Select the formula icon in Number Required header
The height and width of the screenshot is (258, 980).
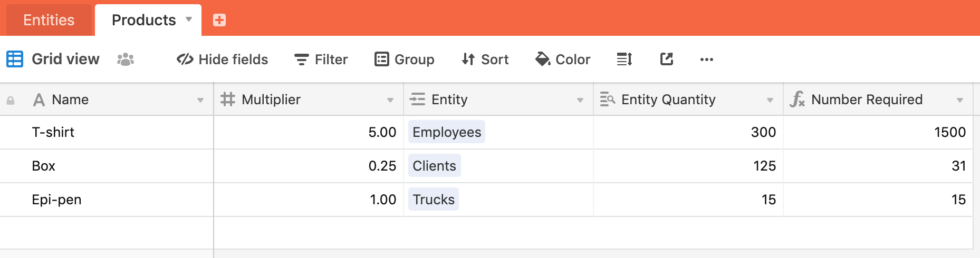pyautogui.click(x=797, y=99)
